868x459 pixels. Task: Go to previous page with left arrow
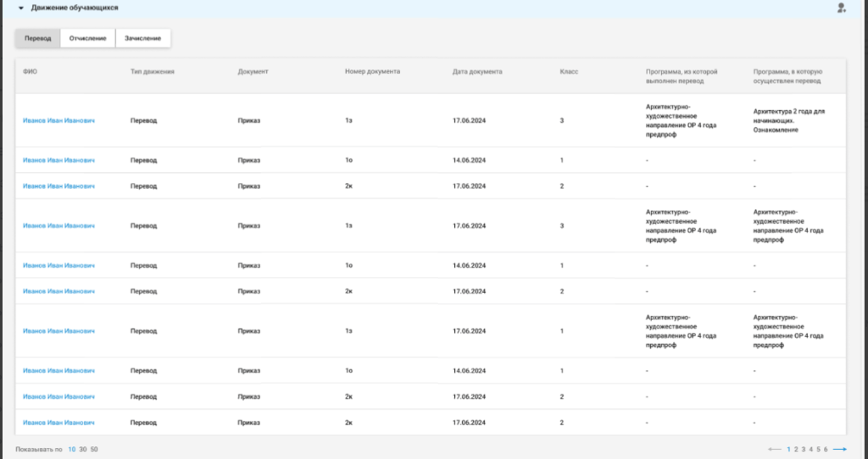(x=775, y=450)
